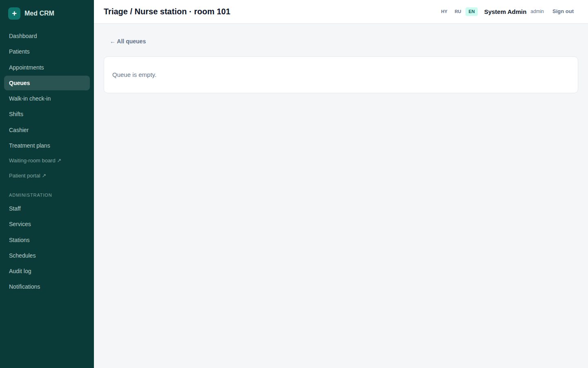Go to Stations in administration

(x=47, y=240)
